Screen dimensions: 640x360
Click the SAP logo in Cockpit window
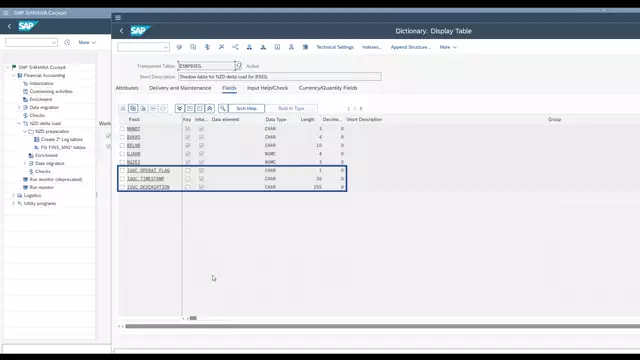tap(28, 26)
